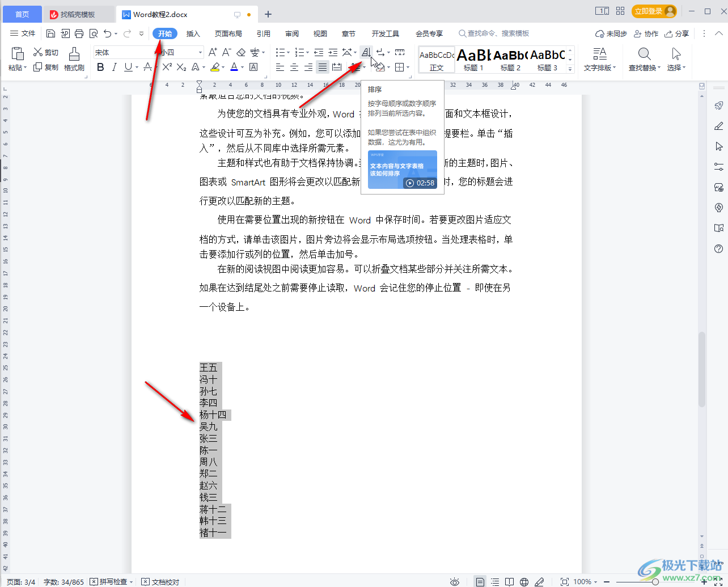Click the Redo arrow icon
Image resolution: width=728 pixels, height=587 pixels.
[127, 33]
